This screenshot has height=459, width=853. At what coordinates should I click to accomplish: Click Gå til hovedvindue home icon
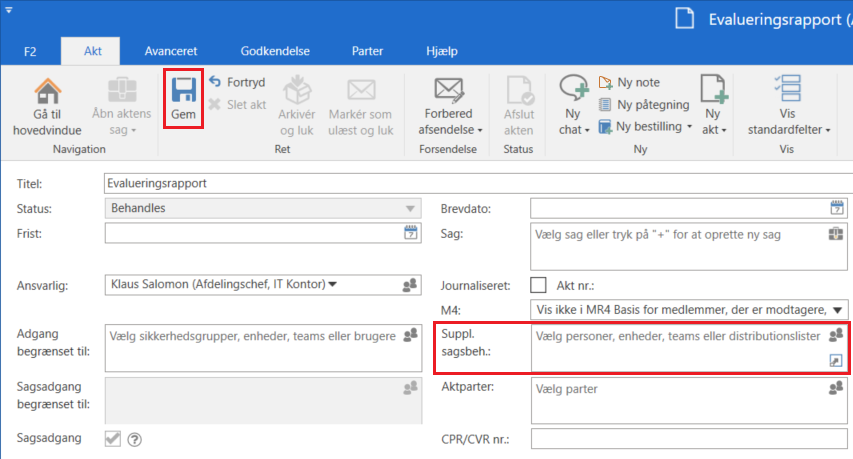(47, 91)
